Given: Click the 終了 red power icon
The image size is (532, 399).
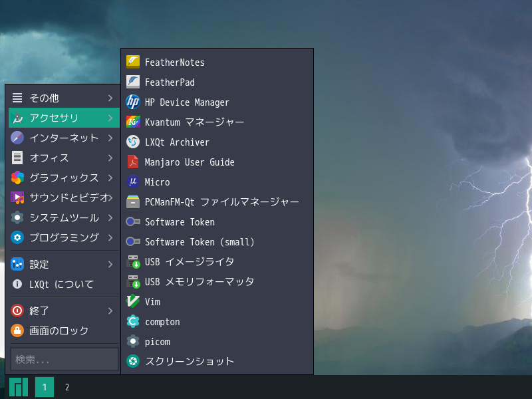Looking at the screenshot, I should click(x=17, y=311).
